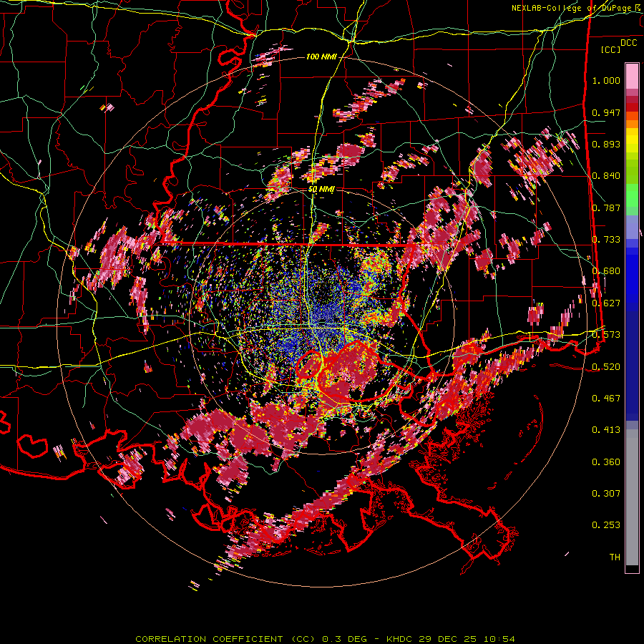Click the [CC] legend label
Image resolution: width=644 pixels, height=644 pixels.
pyautogui.click(x=611, y=49)
